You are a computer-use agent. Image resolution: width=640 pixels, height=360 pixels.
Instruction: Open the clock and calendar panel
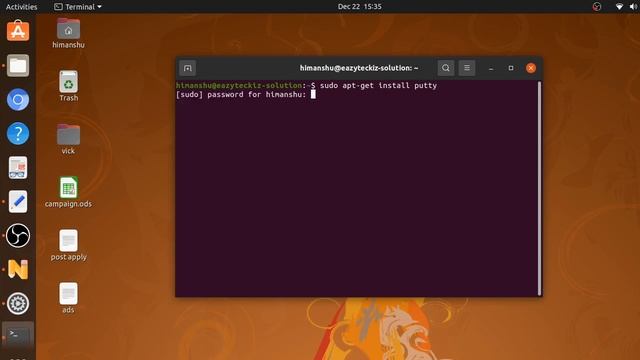coord(360,7)
